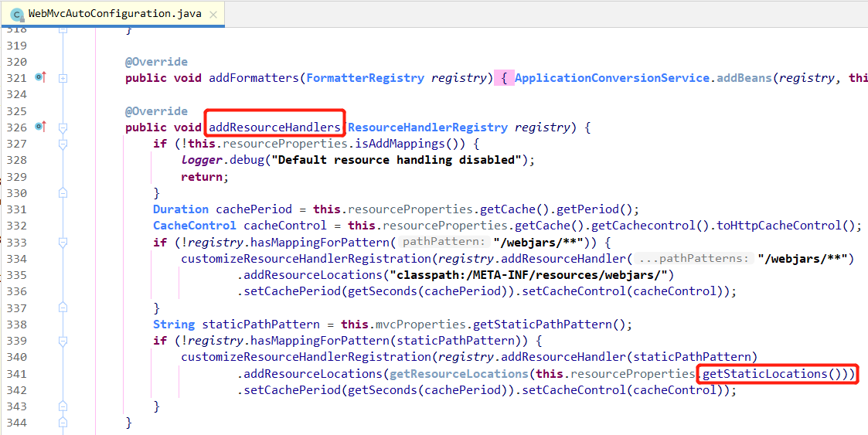
Task: Click the override gutter icon beside addFormatters
Action: click(40, 78)
